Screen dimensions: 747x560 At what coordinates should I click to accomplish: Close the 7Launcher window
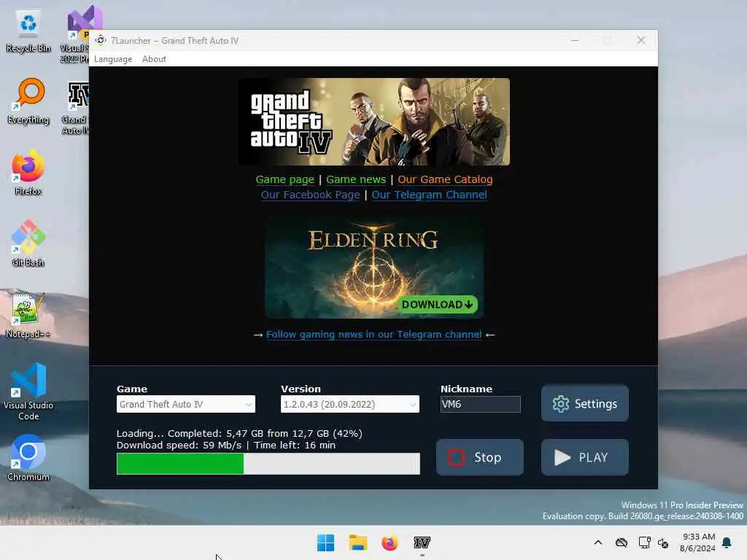tap(641, 41)
